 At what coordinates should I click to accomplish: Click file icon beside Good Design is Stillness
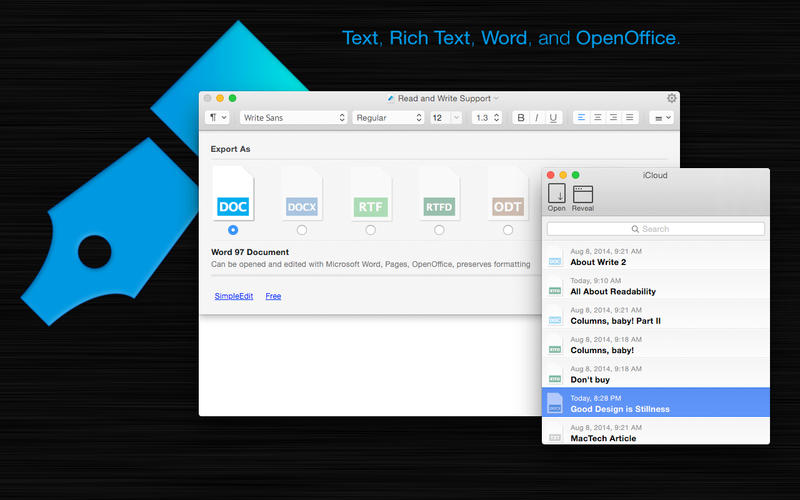[x=555, y=404]
